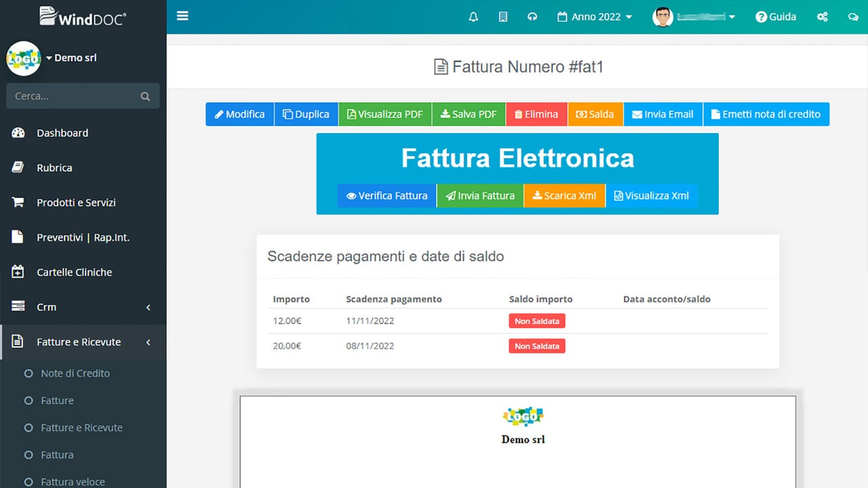Select the Fatture e Ricevute sub-item

(x=83, y=428)
